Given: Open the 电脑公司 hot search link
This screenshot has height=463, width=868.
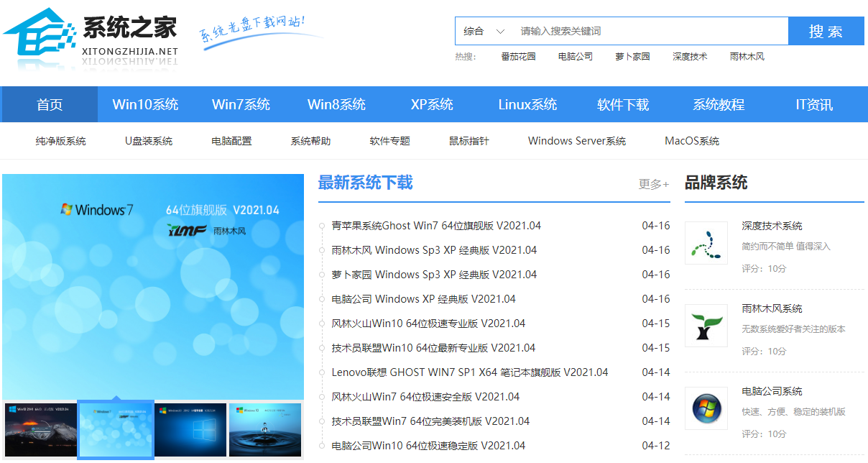Looking at the screenshot, I should coord(576,56).
